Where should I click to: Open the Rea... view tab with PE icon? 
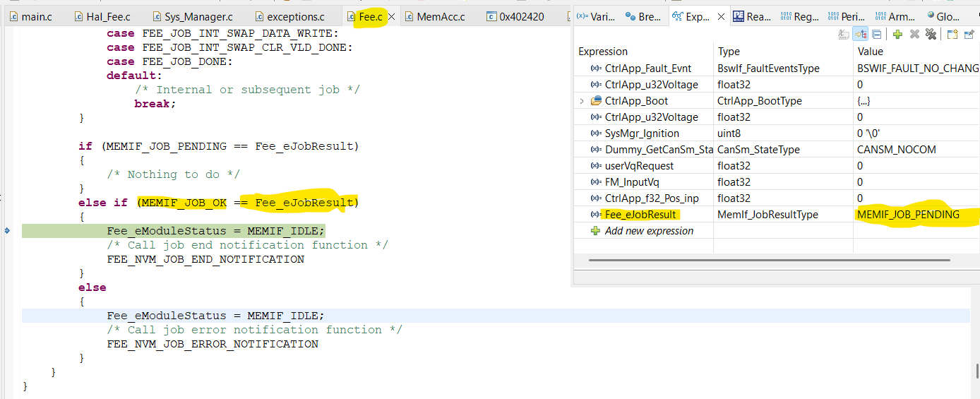[x=753, y=16]
